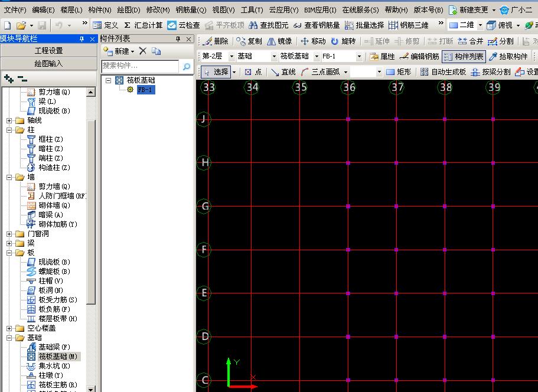Screen dimensions: 538x392
Task: Click the 合并 merge tool
Action: coord(471,41)
